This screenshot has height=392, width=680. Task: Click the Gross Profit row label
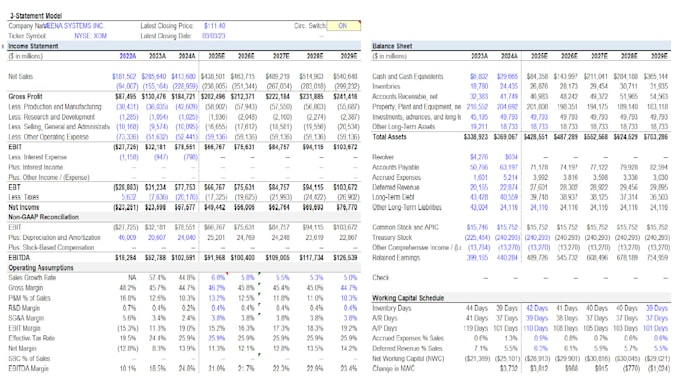point(25,96)
